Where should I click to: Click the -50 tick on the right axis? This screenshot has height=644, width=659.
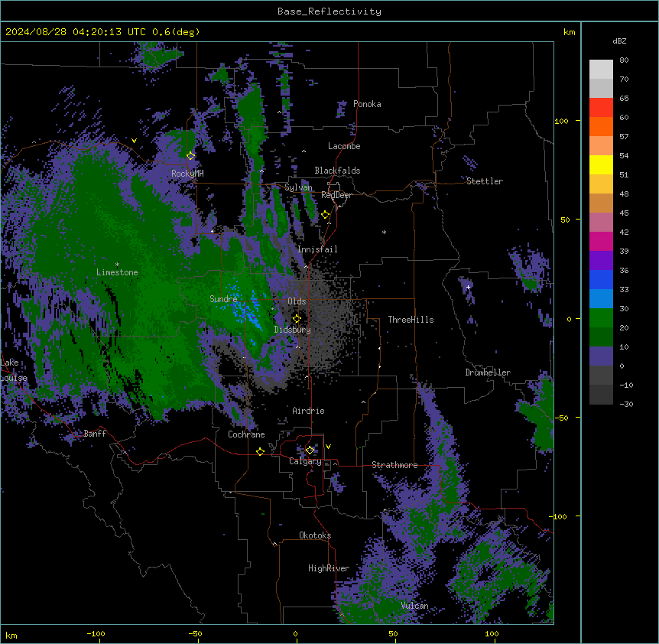point(561,418)
